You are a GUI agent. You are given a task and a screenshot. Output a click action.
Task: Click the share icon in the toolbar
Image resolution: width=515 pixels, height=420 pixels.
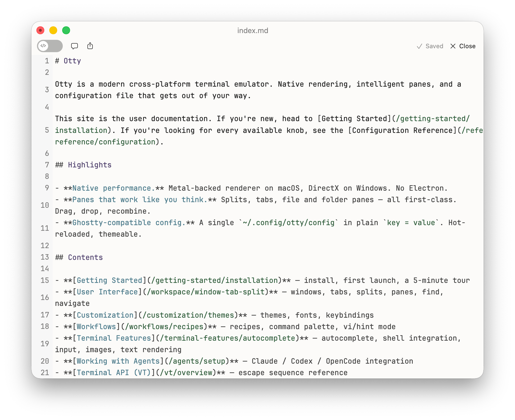click(x=90, y=46)
